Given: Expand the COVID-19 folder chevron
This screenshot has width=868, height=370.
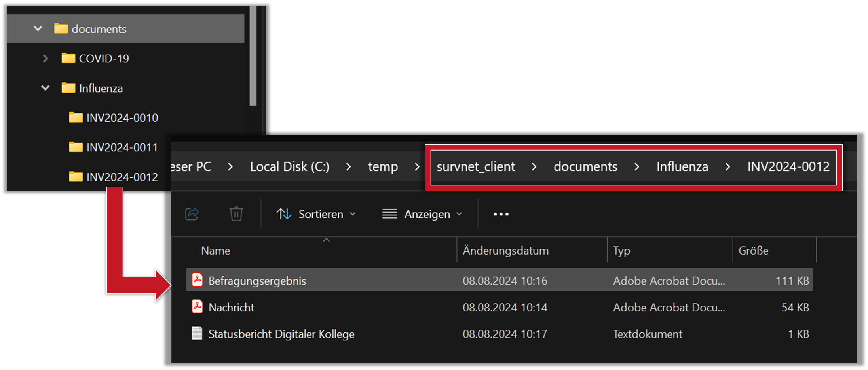Looking at the screenshot, I should click(x=46, y=59).
